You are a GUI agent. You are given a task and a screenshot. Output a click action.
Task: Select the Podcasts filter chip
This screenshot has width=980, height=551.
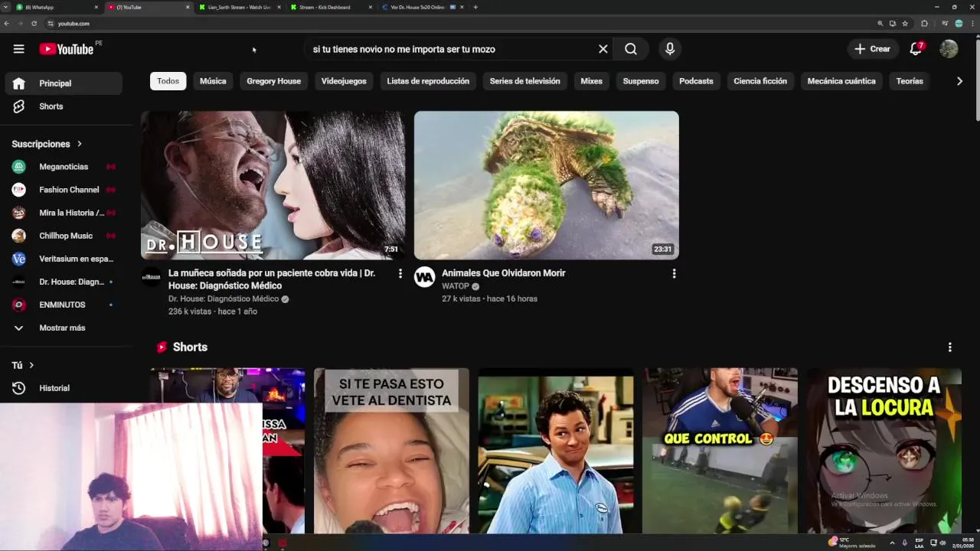coord(696,81)
